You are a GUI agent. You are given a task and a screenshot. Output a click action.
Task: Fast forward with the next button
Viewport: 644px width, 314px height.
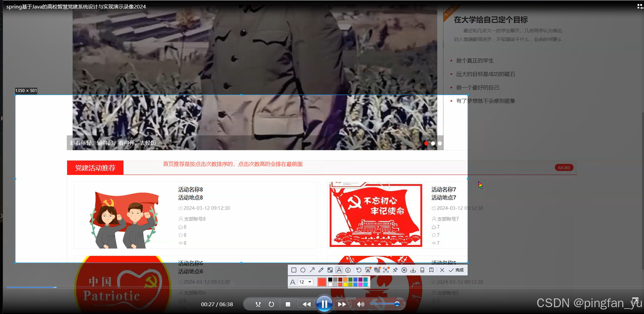(342, 304)
